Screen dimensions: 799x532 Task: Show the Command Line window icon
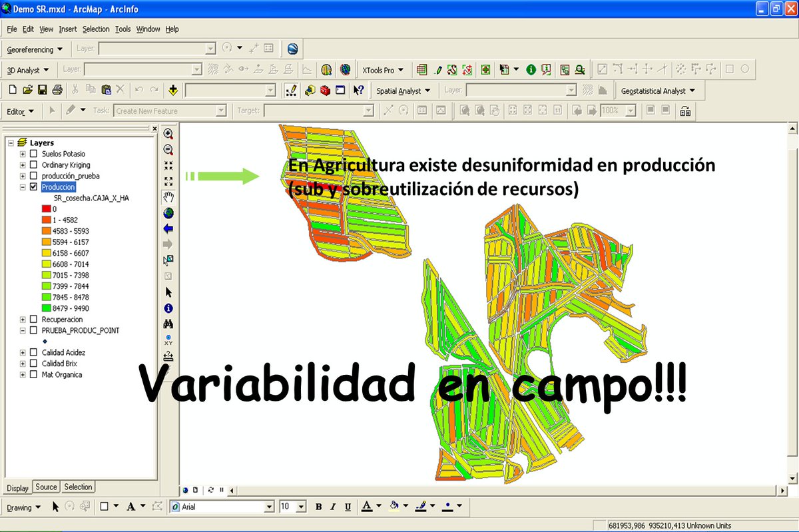pos(340,90)
